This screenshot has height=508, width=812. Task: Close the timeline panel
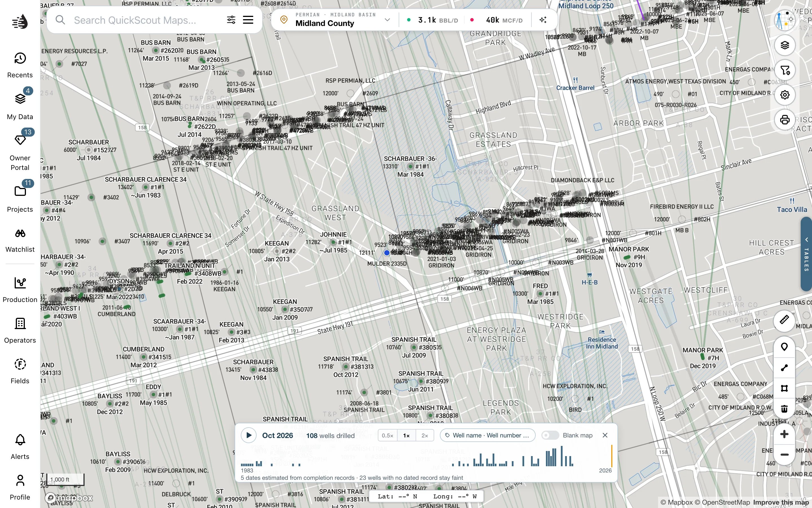[x=605, y=435]
